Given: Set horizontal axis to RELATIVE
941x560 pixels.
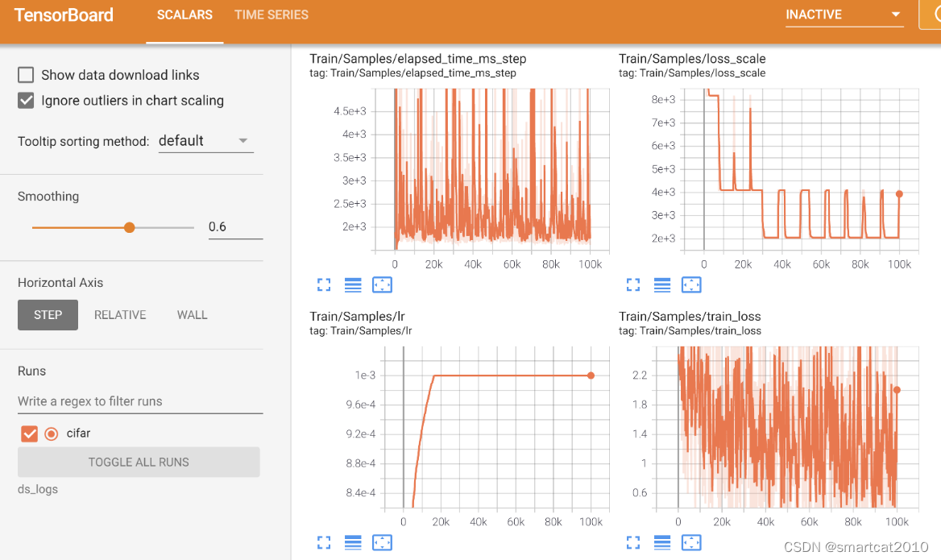Looking at the screenshot, I should (120, 315).
